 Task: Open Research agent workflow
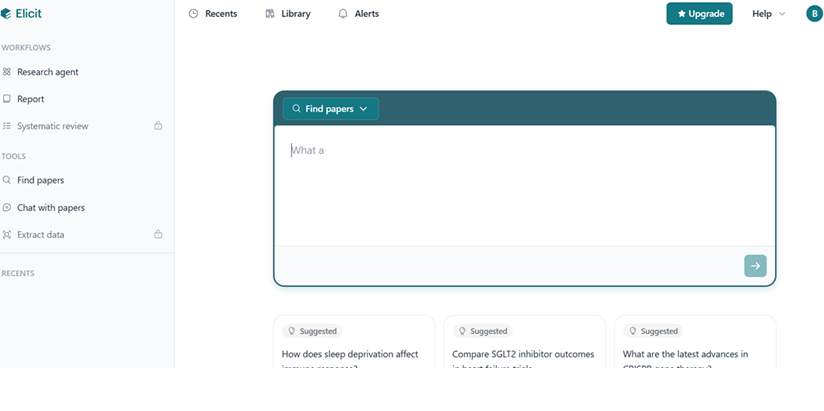[47, 72]
